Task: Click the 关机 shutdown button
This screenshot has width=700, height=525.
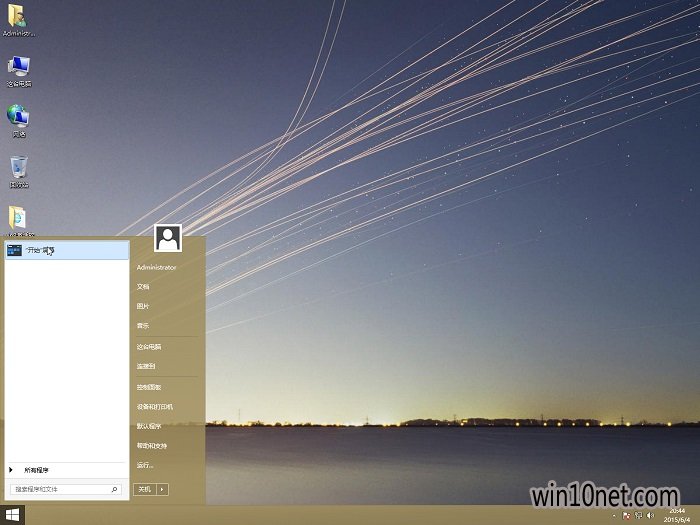Action: tap(144, 489)
